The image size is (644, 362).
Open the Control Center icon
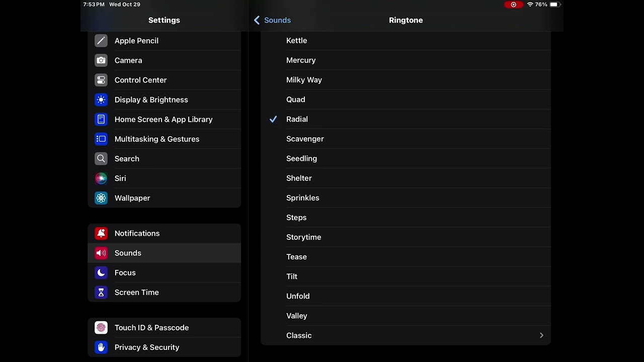click(x=101, y=80)
